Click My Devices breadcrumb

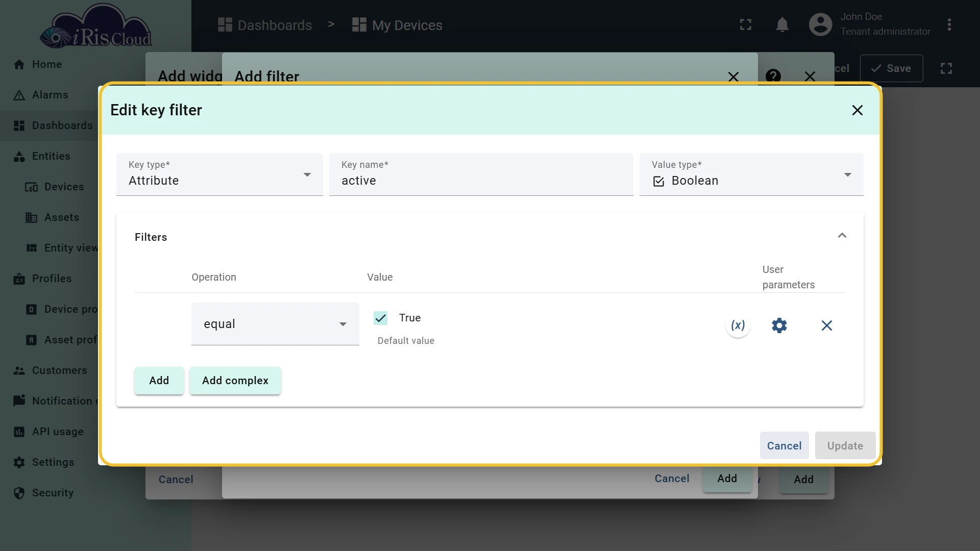click(x=397, y=25)
